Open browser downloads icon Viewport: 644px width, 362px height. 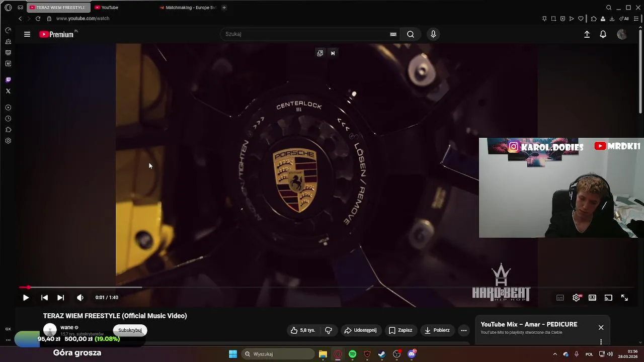click(612, 19)
